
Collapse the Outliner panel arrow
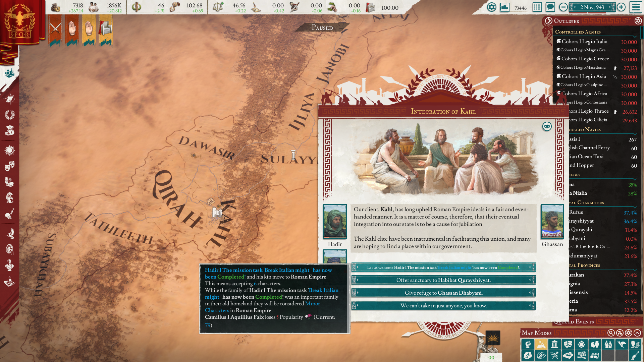548,21
